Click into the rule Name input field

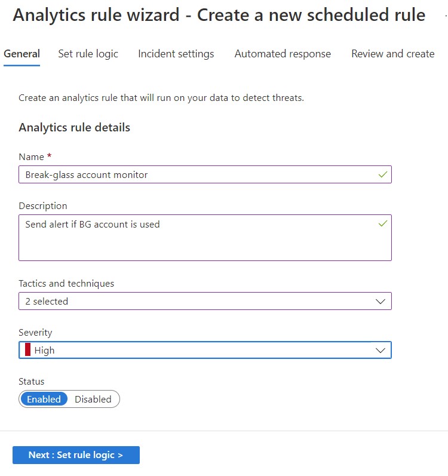[197, 174]
